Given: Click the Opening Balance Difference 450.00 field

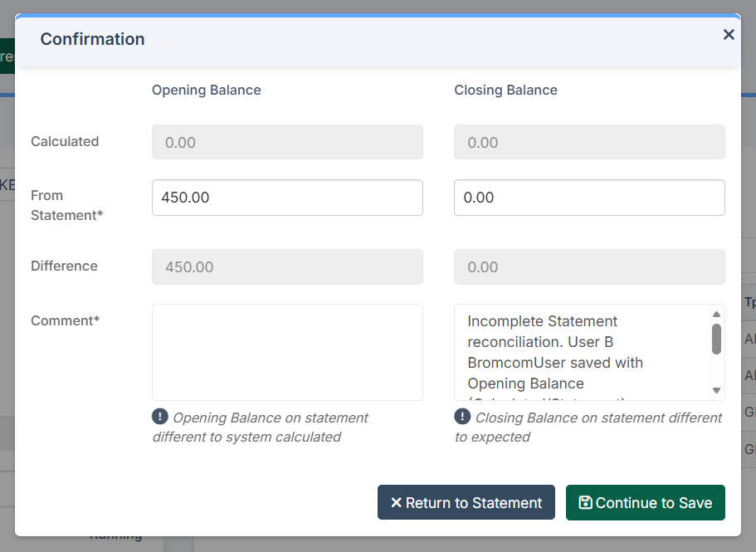Looking at the screenshot, I should point(287,266).
